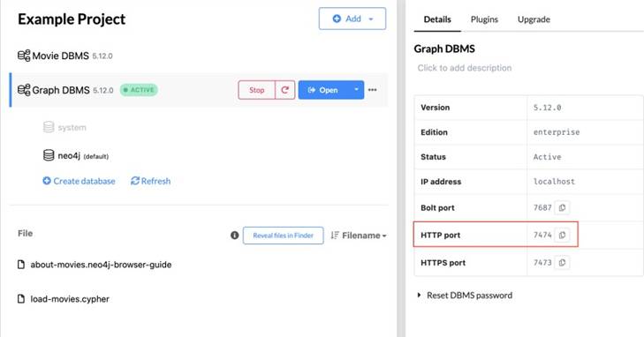
Task: Click Reveal files in Finder button
Action: tap(283, 236)
